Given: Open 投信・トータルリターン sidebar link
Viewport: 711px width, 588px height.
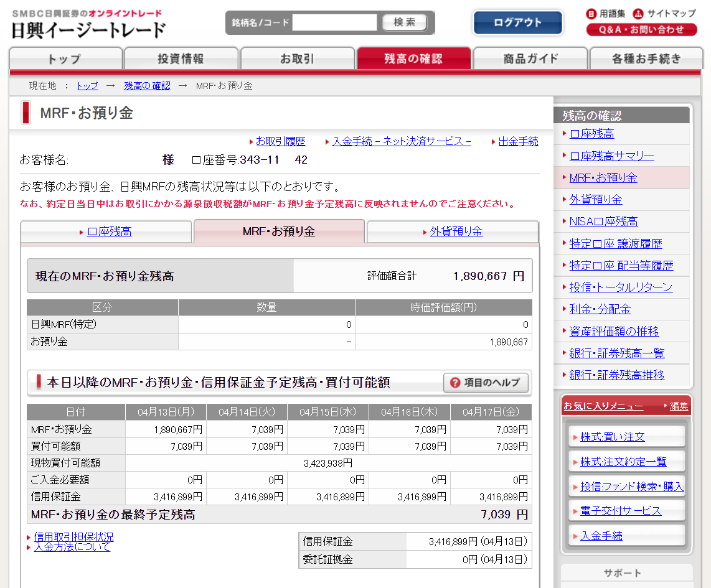Looking at the screenshot, I should pyautogui.click(x=621, y=287).
